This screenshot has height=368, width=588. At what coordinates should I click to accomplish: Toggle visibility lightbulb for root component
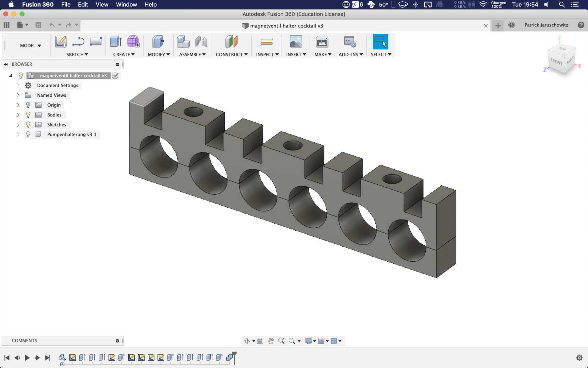[21, 76]
